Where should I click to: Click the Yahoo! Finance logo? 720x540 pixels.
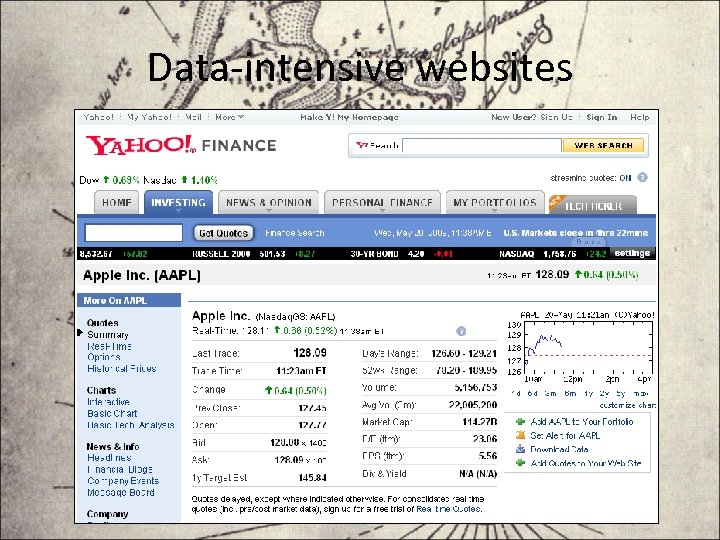click(x=181, y=145)
